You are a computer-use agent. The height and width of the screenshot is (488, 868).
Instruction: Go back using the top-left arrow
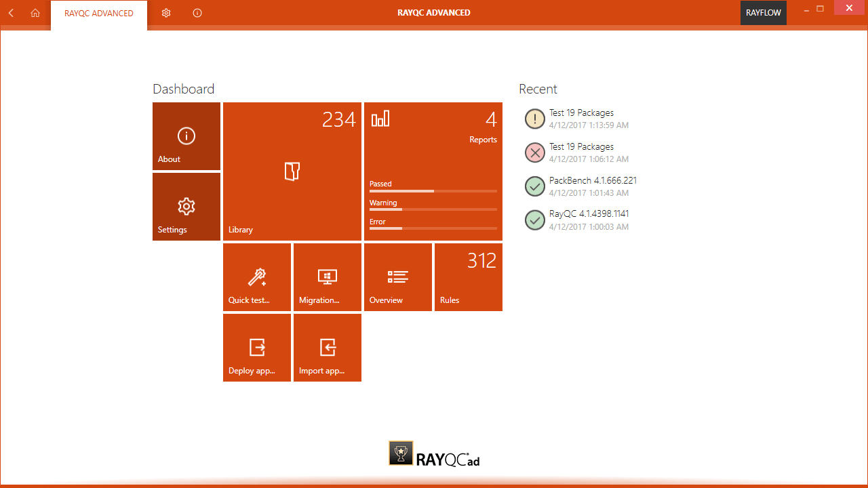11,13
